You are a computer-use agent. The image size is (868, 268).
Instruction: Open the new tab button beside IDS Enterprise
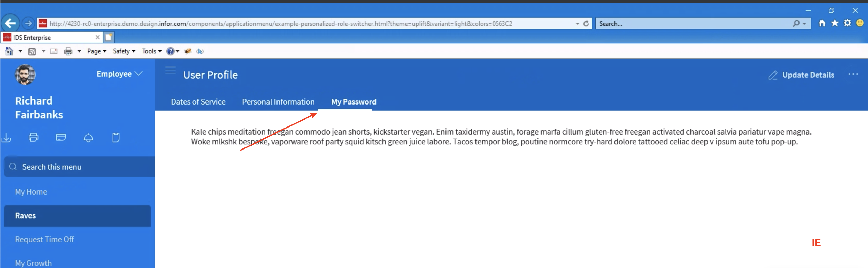coord(109,37)
